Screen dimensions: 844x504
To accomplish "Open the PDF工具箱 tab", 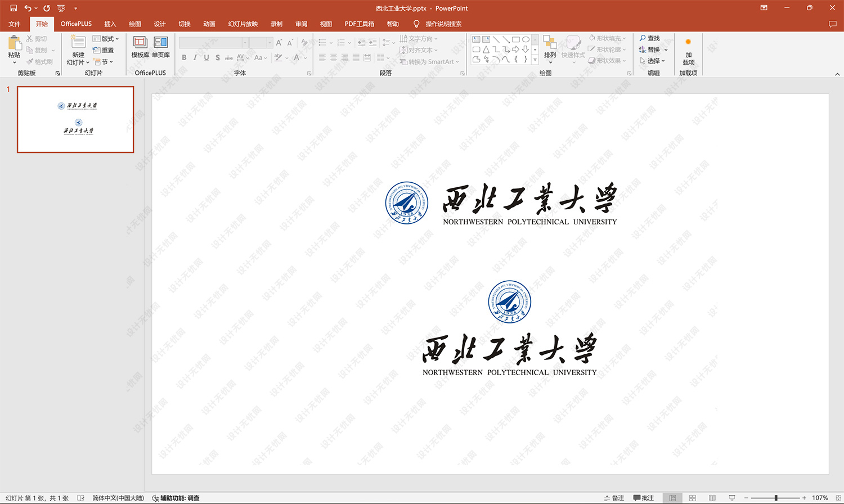I will (360, 24).
